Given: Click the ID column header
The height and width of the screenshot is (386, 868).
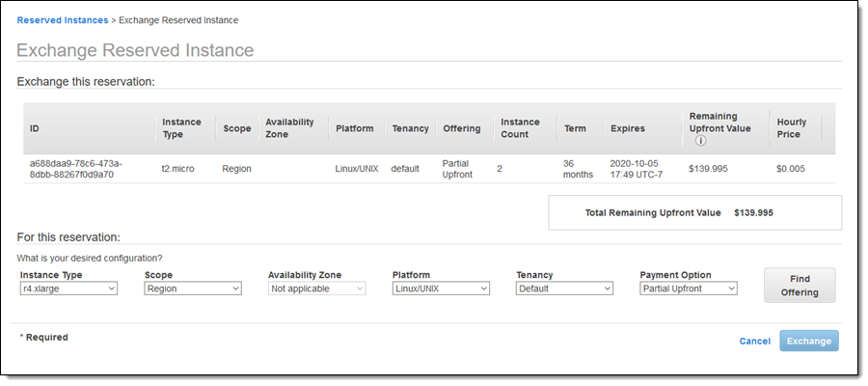Looking at the screenshot, I should tap(35, 128).
